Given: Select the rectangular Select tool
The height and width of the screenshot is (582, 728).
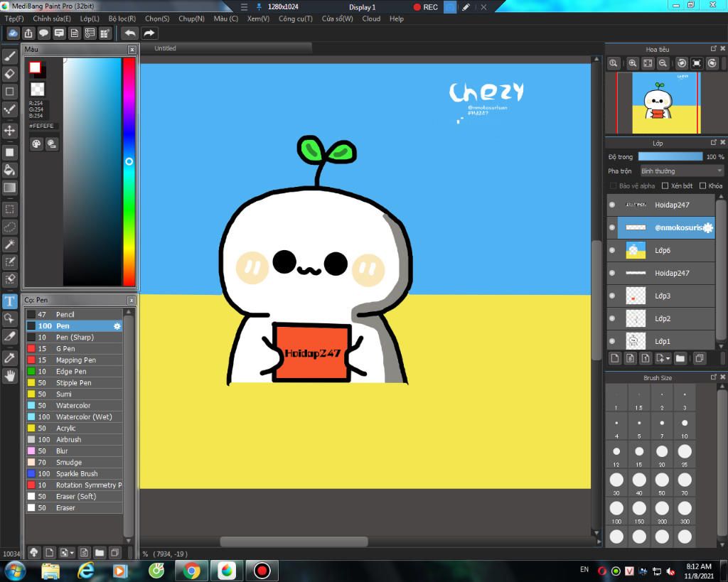Looking at the screenshot, I should [x=10, y=210].
